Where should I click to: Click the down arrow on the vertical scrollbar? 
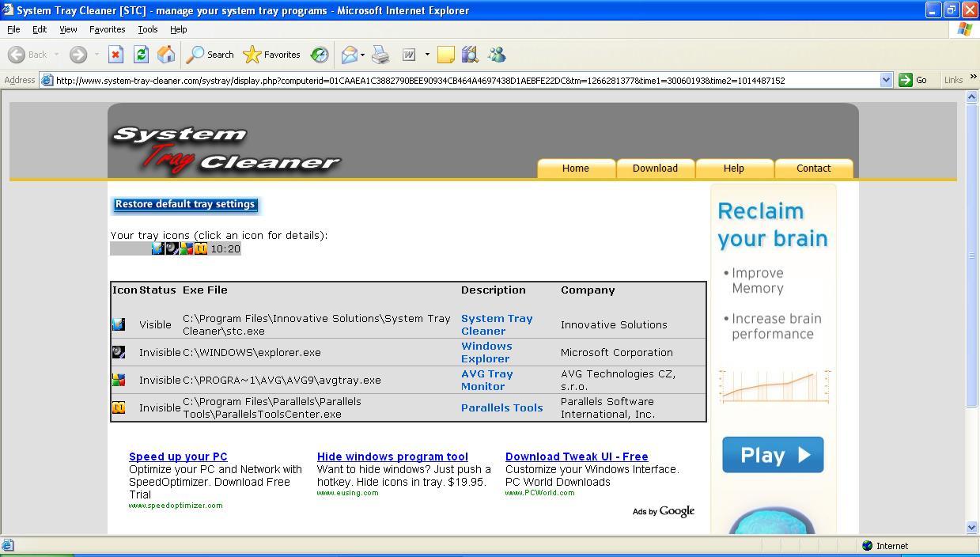pos(971,527)
